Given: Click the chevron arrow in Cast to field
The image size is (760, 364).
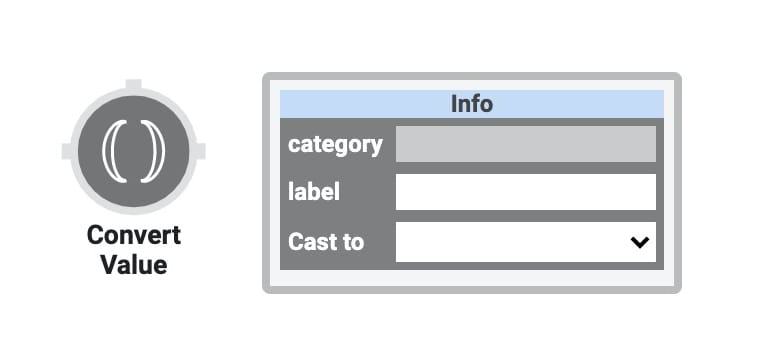Looking at the screenshot, I should coord(640,242).
